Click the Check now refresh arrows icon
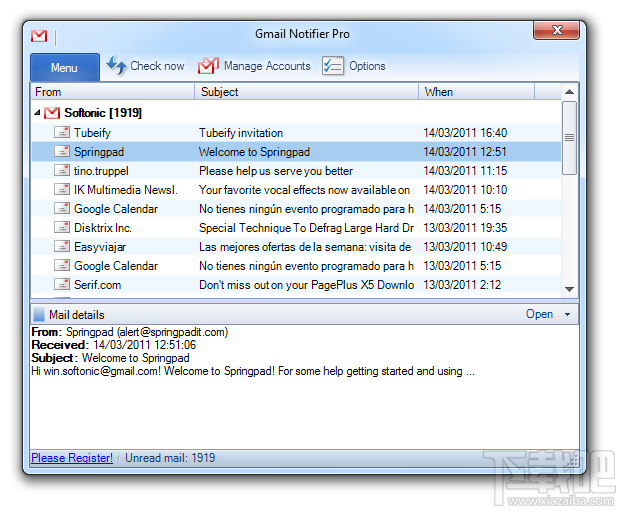623x511 pixels. pyautogui.click(x=116, y=66)
